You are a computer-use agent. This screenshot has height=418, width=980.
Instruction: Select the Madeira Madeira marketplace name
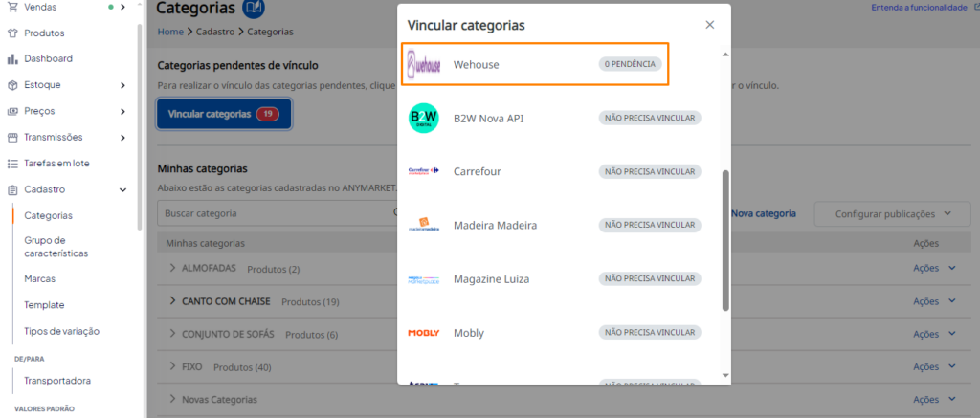[495, 225]
